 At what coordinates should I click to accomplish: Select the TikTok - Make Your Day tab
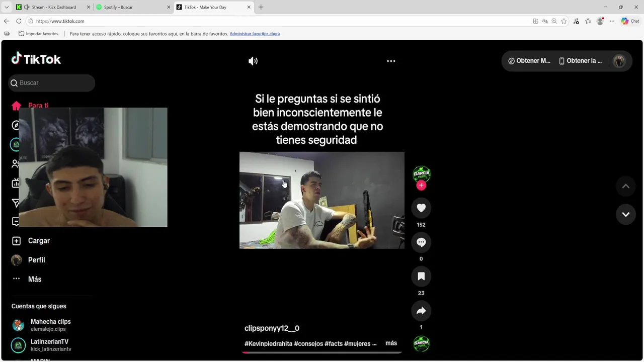(x=213, y=7)
